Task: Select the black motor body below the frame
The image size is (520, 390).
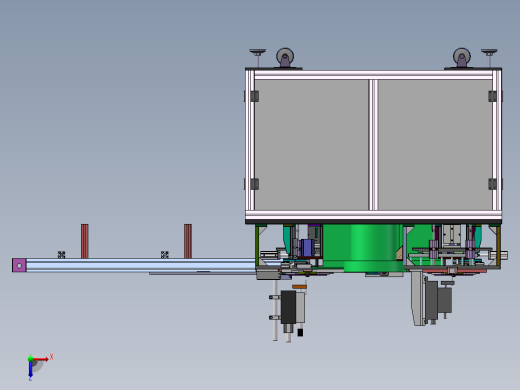Action: pos(288,307)
